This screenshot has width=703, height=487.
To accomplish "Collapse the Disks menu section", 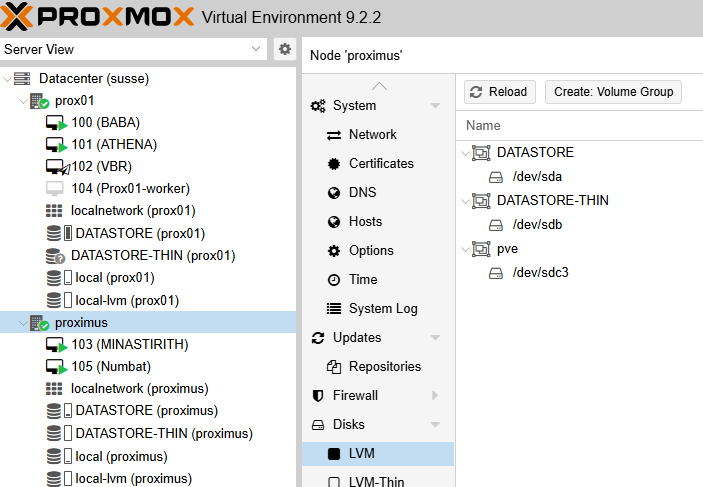I will click(435, 425).
